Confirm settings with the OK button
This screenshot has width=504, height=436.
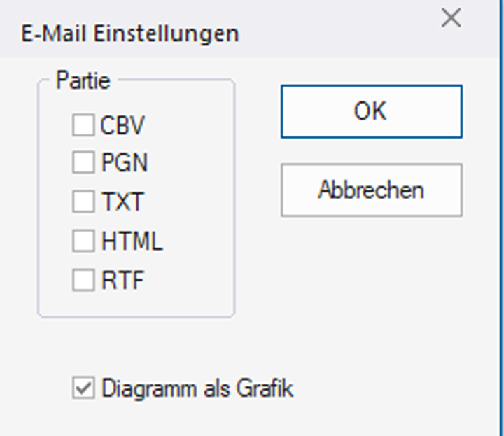click(x=371, y=111)
